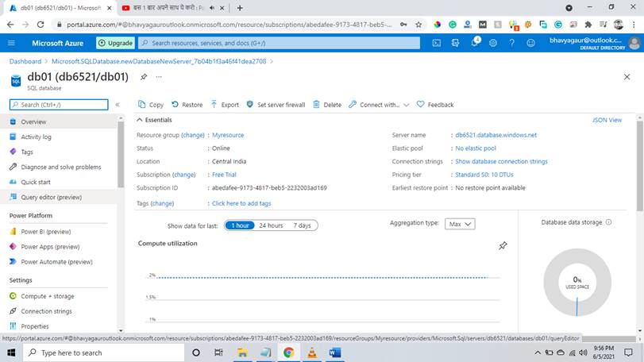Open portal settings gear

coord(493,43)
